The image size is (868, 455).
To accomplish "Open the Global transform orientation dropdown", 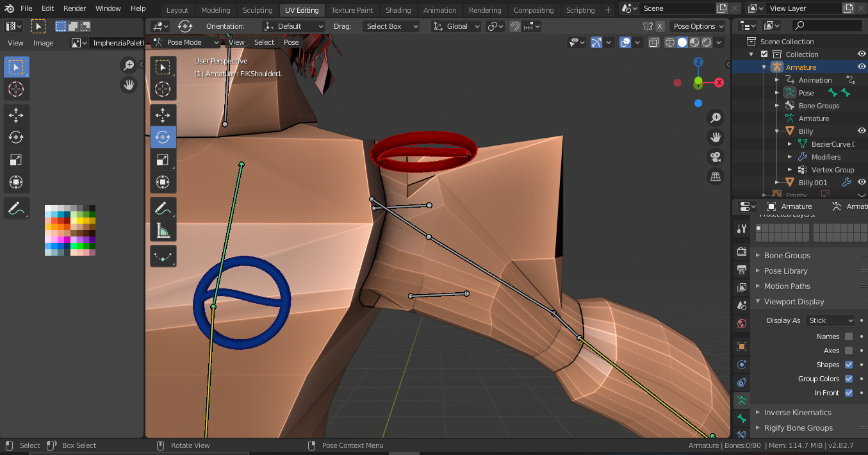I will [x=457, y=26].
